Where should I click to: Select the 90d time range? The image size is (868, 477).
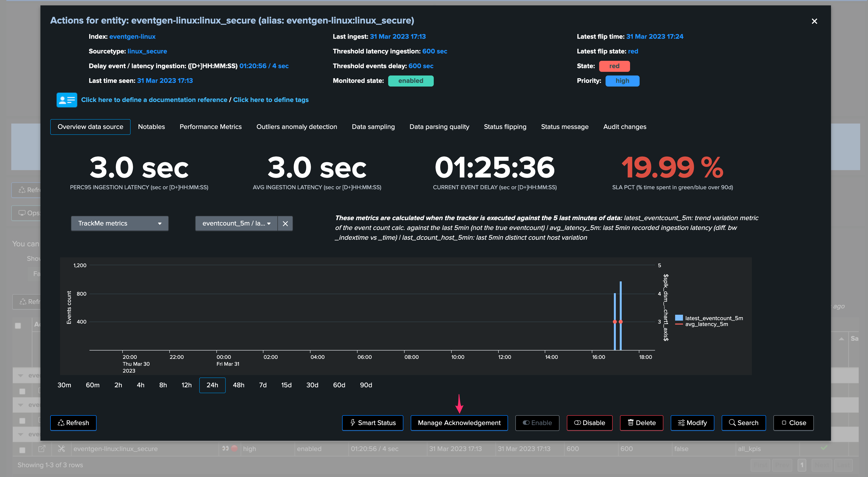[366, 385]
